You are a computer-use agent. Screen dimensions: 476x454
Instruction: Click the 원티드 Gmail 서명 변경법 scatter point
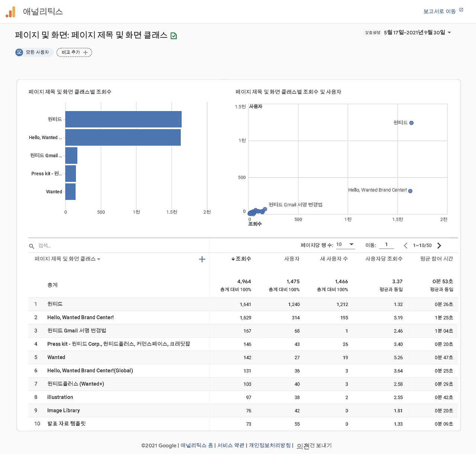pos(265,209)
